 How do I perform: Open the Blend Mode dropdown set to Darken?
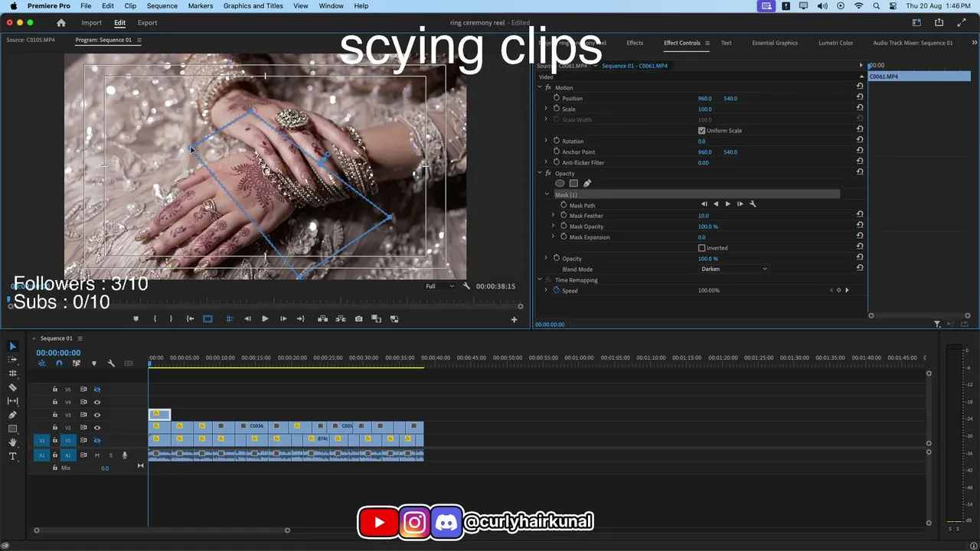733,269
